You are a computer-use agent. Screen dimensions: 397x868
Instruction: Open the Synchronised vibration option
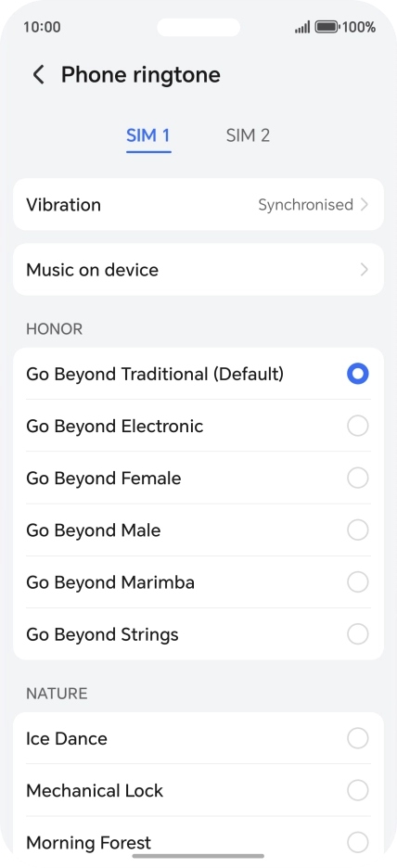click(x=306, y=205)
